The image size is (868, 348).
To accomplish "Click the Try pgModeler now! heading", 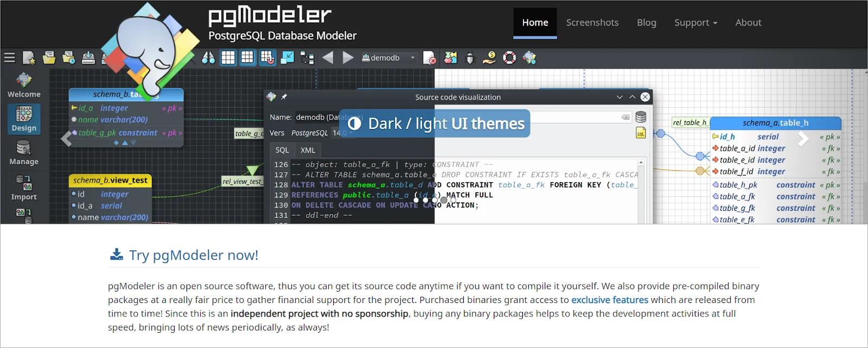I will coord(194,255).
